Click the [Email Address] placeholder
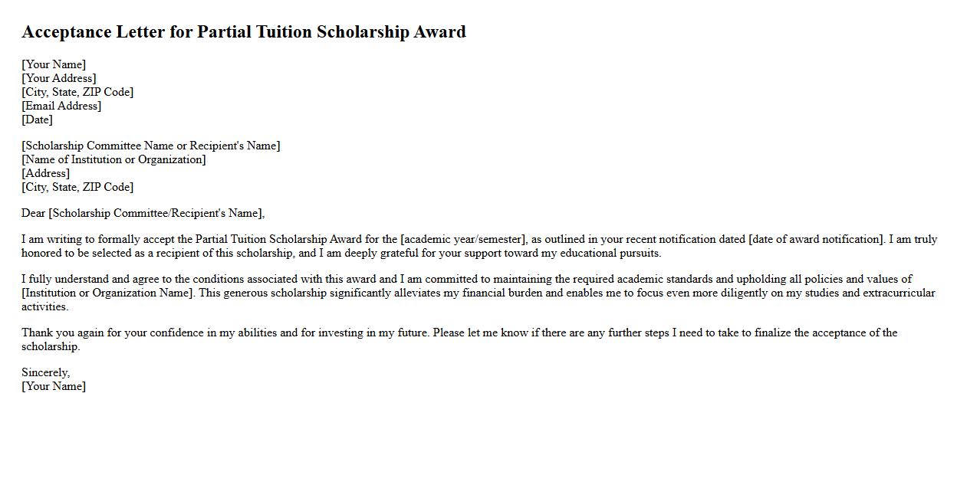 (x=61, y=106)
